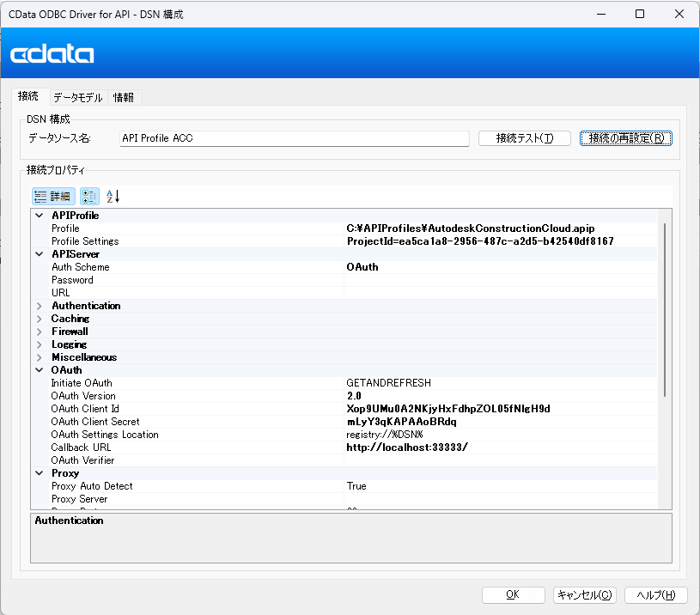Collapse the APIServer category
This screenshot has height=615, width=700.
(40, 254)
